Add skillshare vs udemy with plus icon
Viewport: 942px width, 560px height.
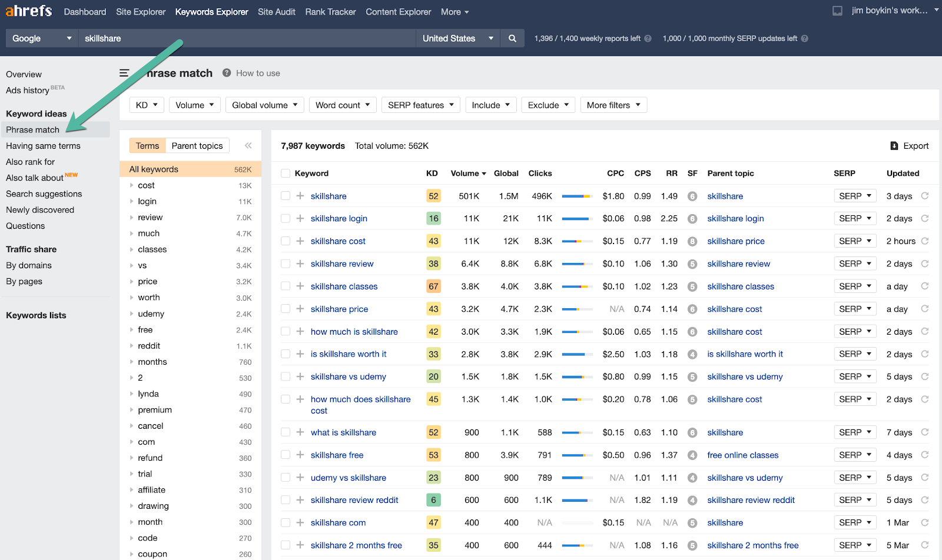pos(300,376)
